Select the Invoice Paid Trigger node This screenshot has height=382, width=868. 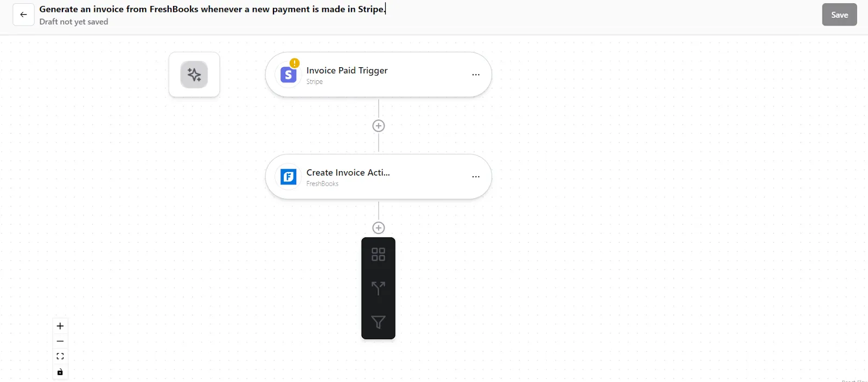pos(379,75)
